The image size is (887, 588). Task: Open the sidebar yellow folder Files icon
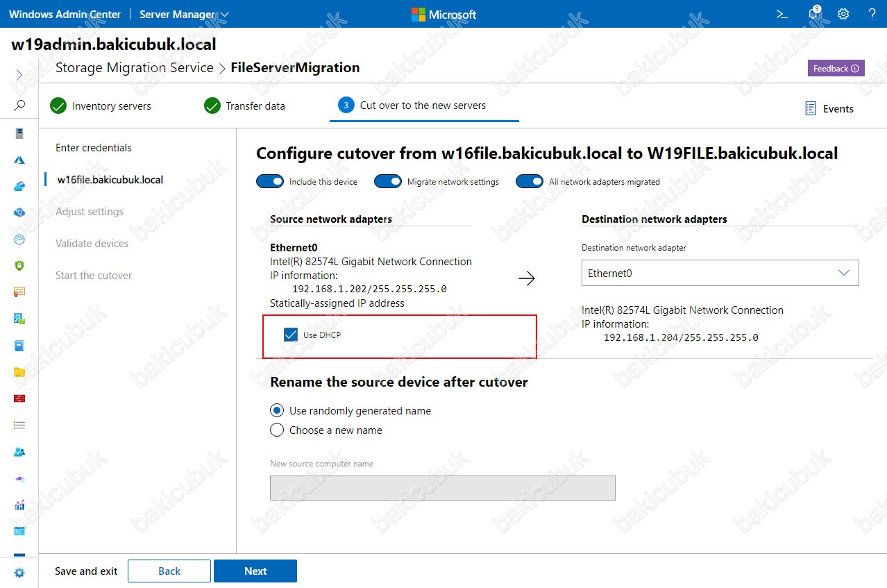pyautogui.click(x=19, y=372)
